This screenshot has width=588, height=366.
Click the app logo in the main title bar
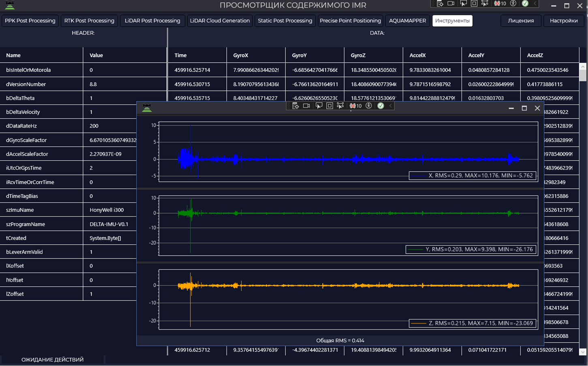coord(10,5)
